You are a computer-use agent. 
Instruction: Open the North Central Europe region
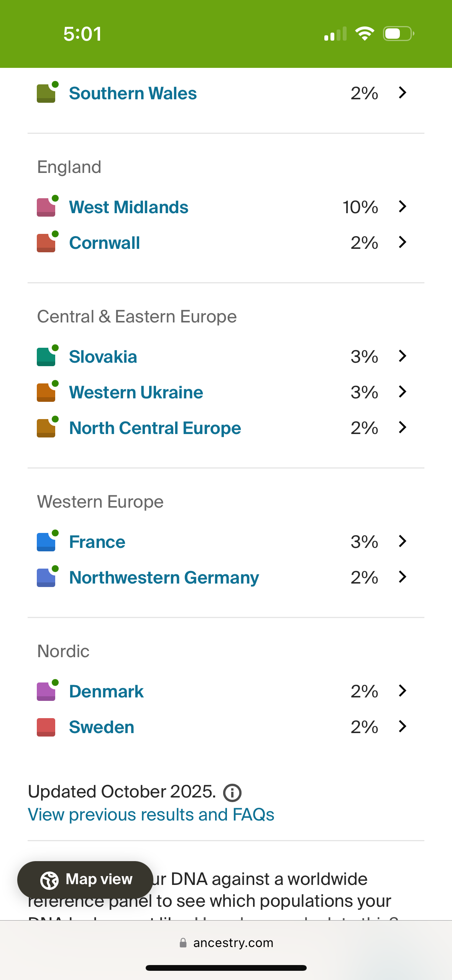pos(155,428)
